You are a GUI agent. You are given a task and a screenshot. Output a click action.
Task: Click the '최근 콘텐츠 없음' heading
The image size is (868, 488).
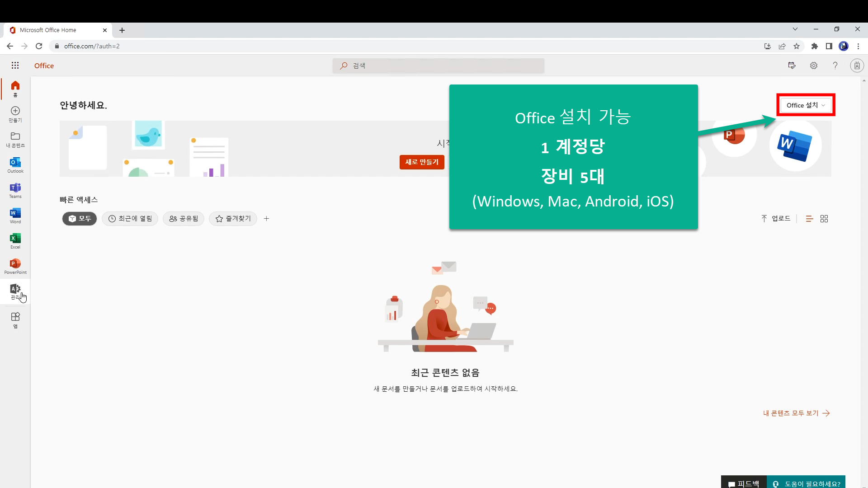pyautogui.click(x=445, y=373)
